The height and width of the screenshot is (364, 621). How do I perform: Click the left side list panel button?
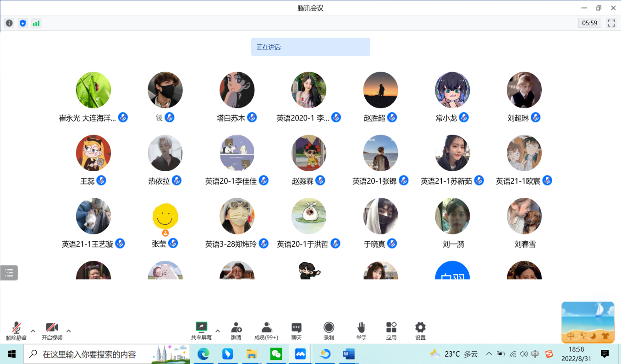(9, 273)
